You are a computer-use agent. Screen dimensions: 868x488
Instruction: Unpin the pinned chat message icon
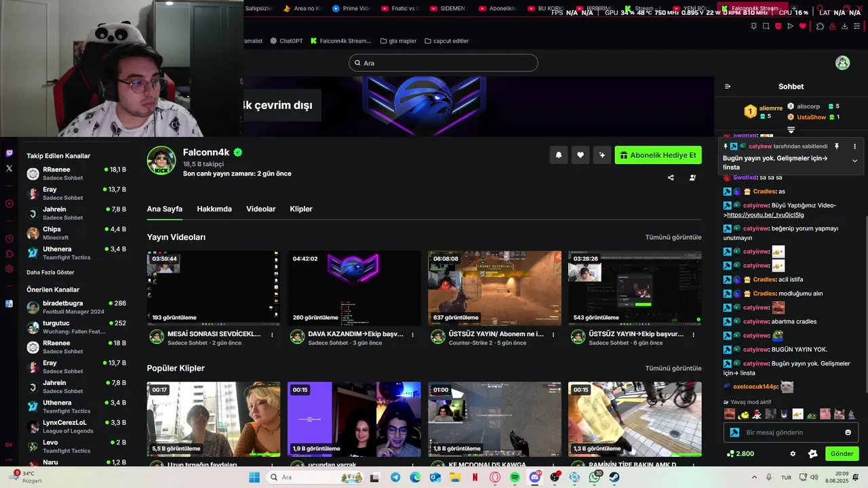click(x=836, y=146)
